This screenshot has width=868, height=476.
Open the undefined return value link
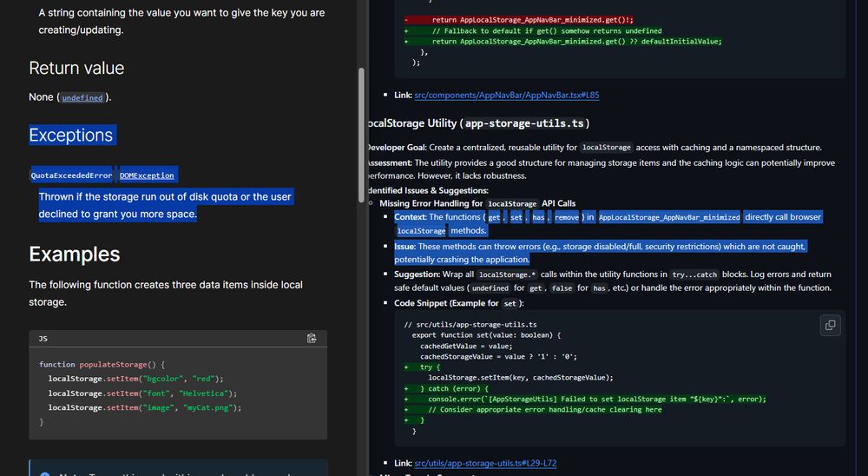click(82, 97)
